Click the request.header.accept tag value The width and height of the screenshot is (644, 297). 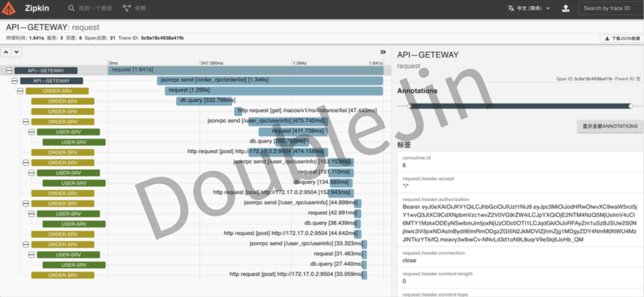point(406,186)
